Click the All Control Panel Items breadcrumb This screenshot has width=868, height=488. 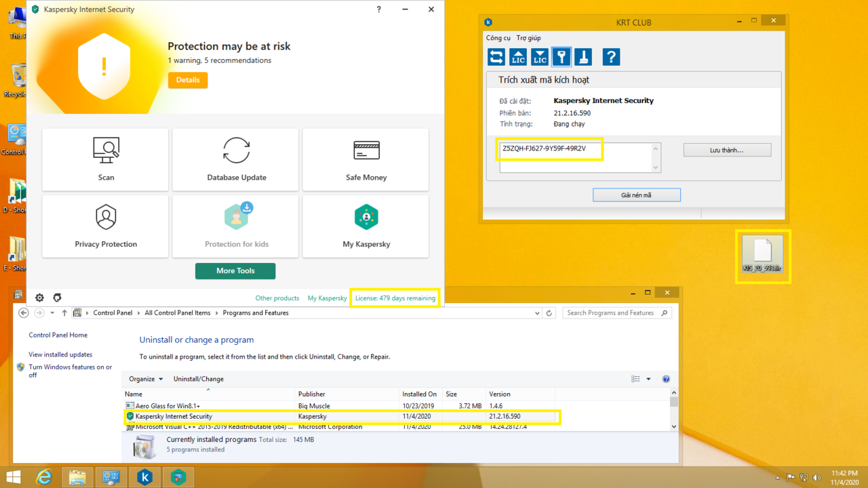coord(178,313)
